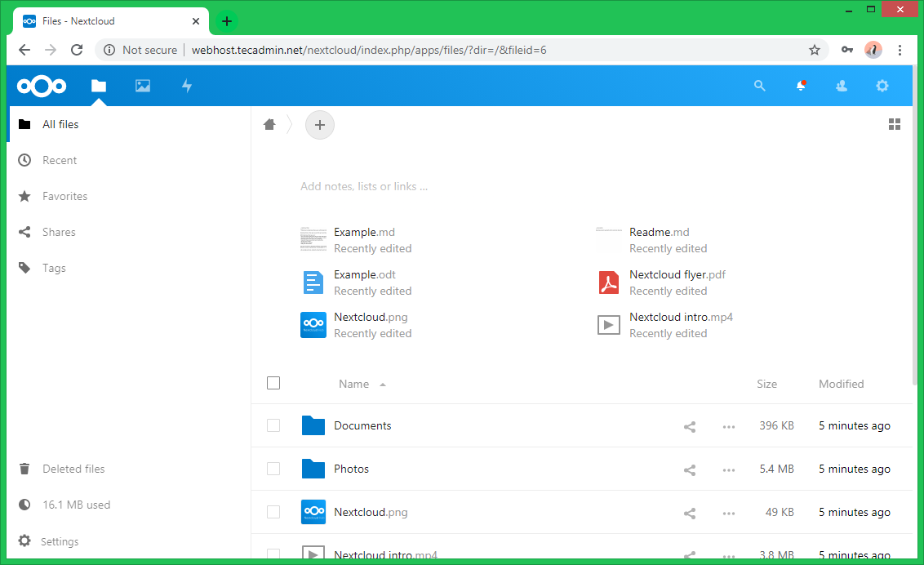The image size is (924, 565).
Task: Open Tags in the sidebar
Action: (x=130, y=268)
